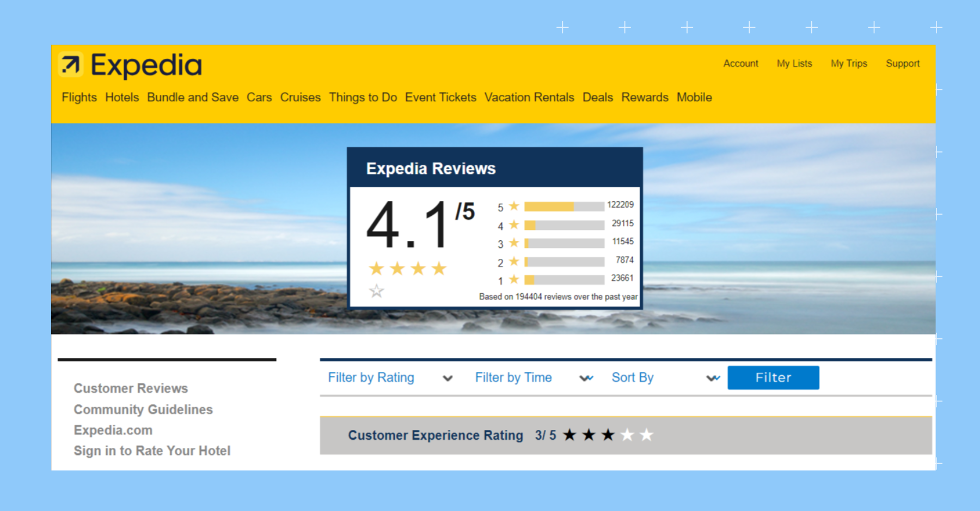Open the Community Guidelines link
The height and width of the screenshot is (511, 980).
(143, 410)
